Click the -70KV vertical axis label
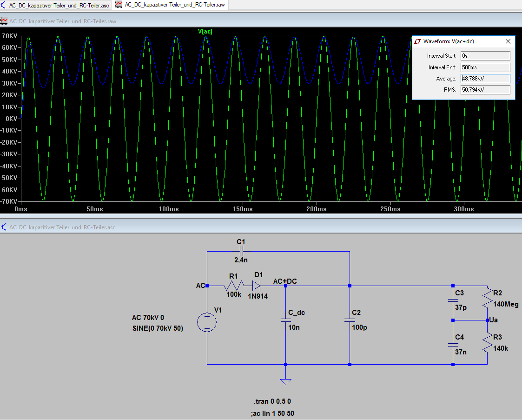The image size is (522, 420). pos(9,201)
